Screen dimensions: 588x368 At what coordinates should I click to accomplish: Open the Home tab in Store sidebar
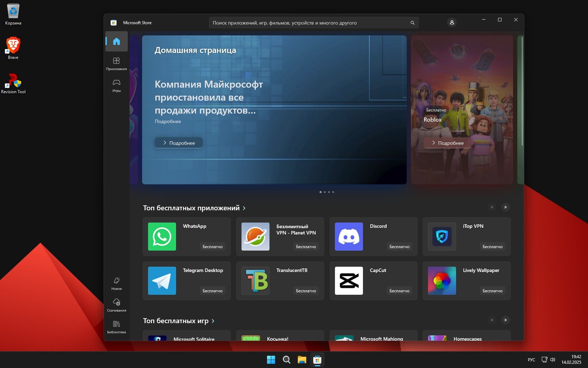click(117, 41)
